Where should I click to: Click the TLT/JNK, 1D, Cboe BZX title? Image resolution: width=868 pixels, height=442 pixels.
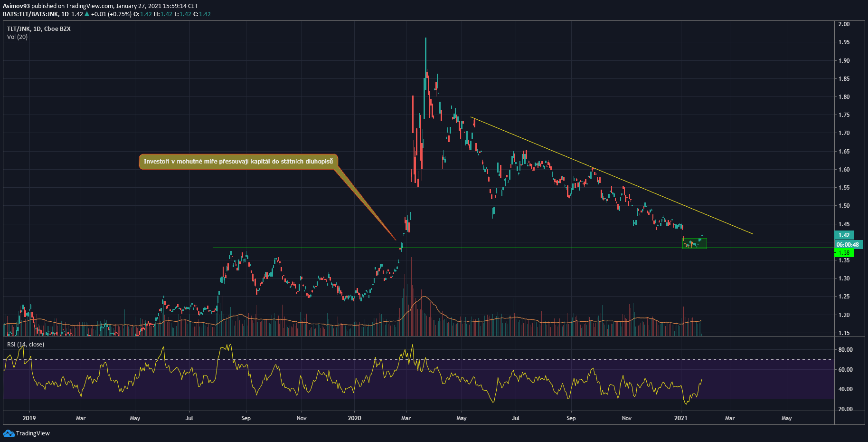(39, 29)
